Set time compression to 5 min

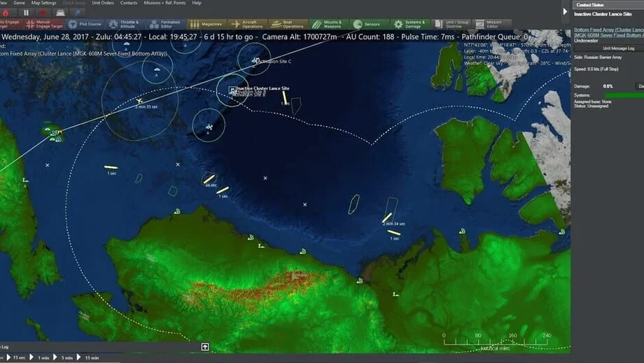tap(64, 357)
